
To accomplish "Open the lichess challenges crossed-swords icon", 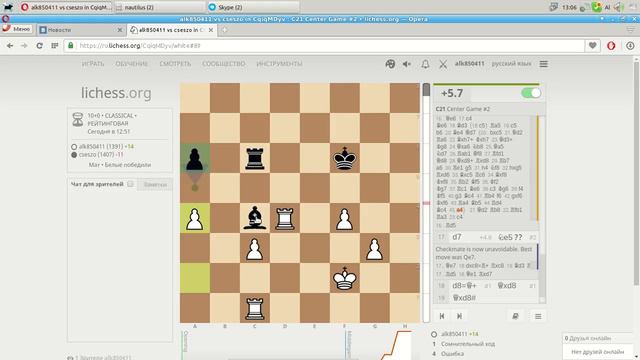I will [x=443, y=64].
